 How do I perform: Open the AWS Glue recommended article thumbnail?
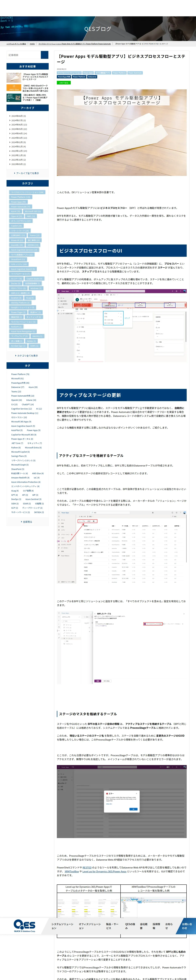tap(14, 88)
